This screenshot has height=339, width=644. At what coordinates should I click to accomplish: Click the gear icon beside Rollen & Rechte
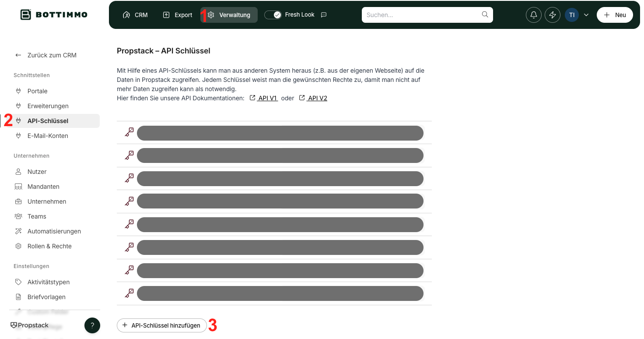pos(18,246)
